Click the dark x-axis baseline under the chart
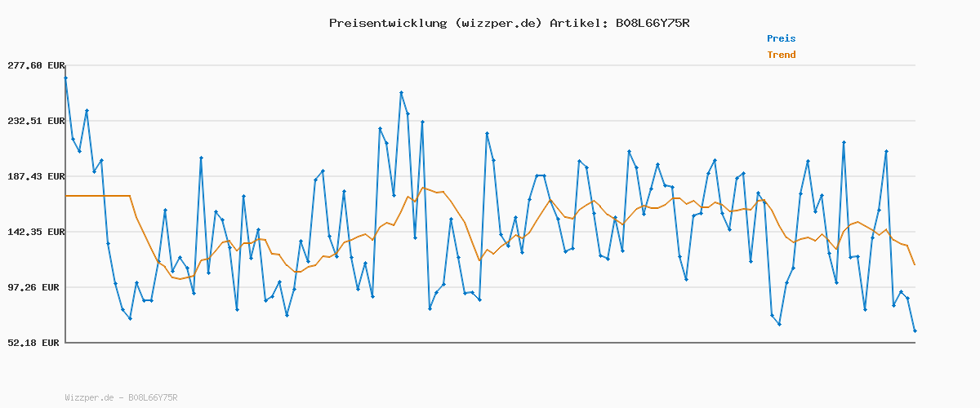Viewport: 980px width, 408px height. click(490, 343)
